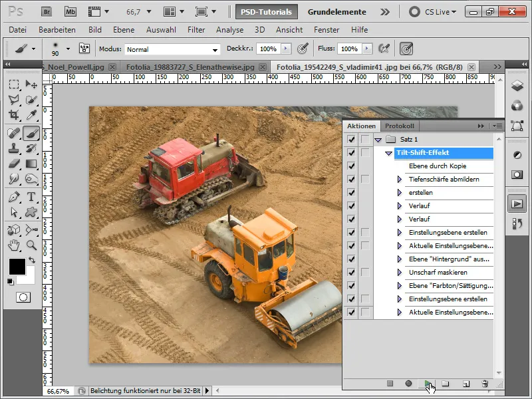Uncheck Tilt-Shift-Effekt action checkbox
This screenshot has width=532, height=399.
coord(351,153)
